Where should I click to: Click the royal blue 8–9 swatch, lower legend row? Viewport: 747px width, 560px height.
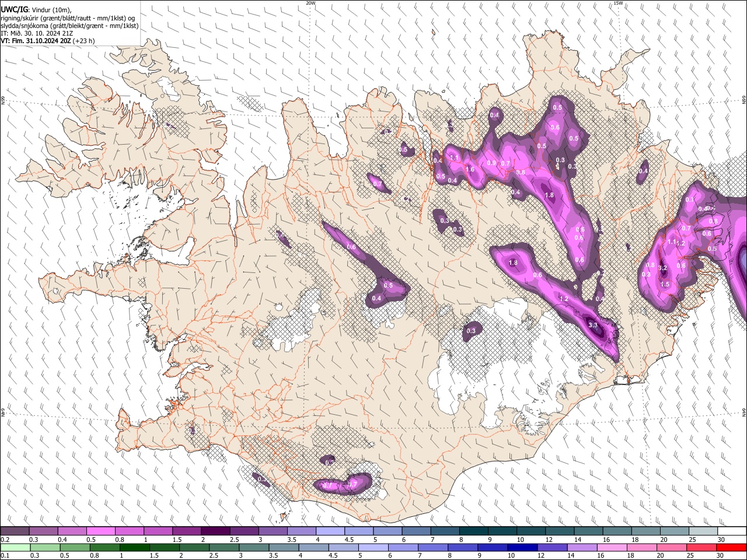pyautogui.click(x=463, y=547)
